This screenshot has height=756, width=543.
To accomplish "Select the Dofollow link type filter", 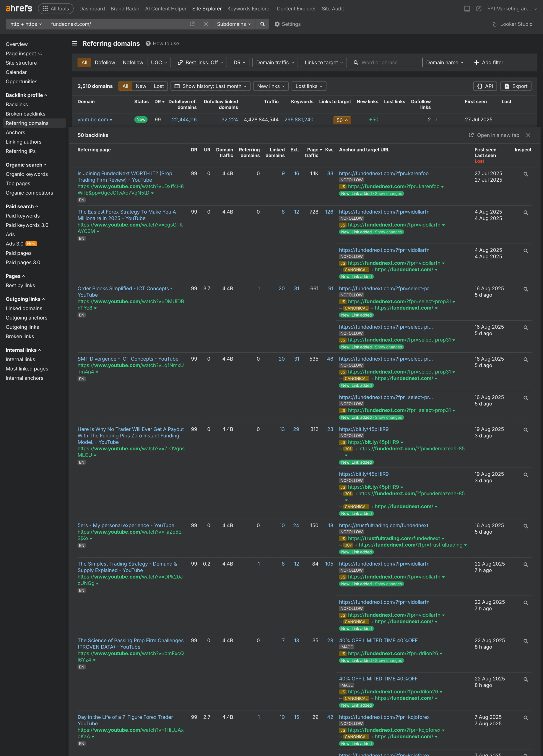I will 105,63.
